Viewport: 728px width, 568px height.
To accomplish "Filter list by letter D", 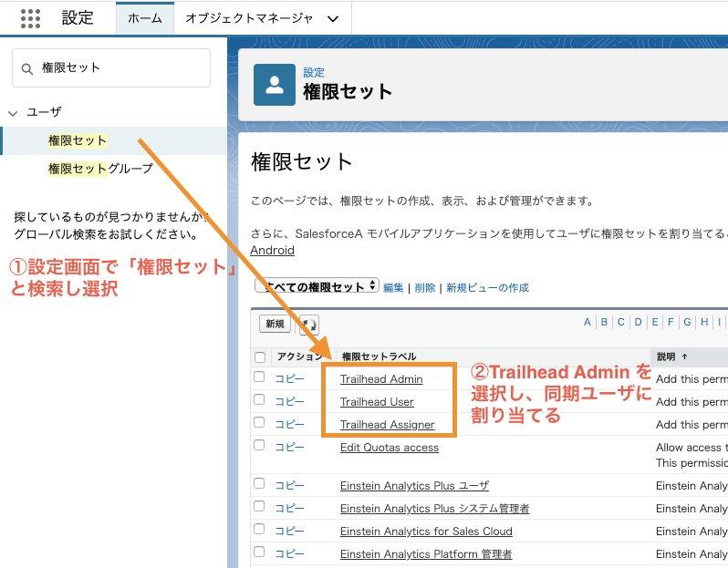I will pyautogui.click(x=638, y=322).
